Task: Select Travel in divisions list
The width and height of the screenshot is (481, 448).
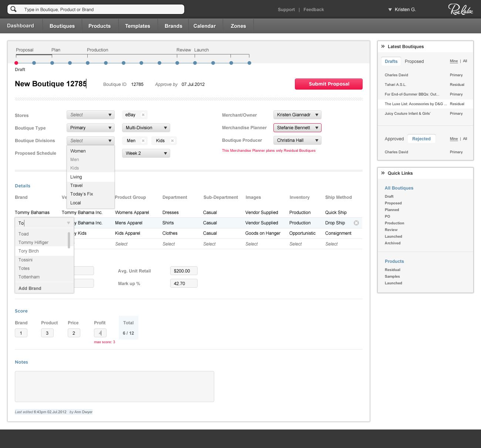Action: tap(91, 185)
